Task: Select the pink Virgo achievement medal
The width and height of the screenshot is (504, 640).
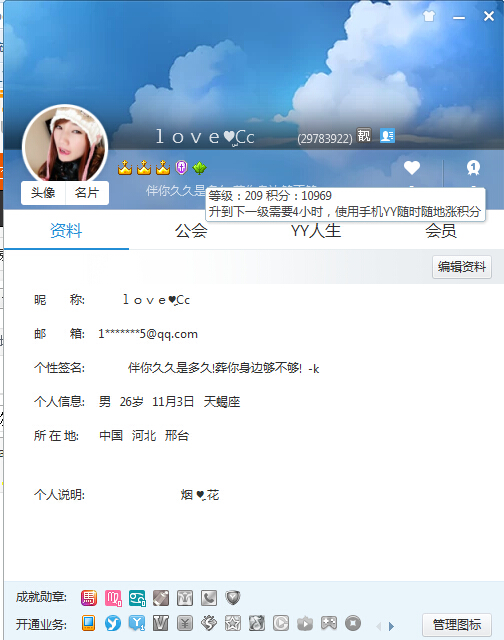Action: pyautogui.click(x=113, y=598)
